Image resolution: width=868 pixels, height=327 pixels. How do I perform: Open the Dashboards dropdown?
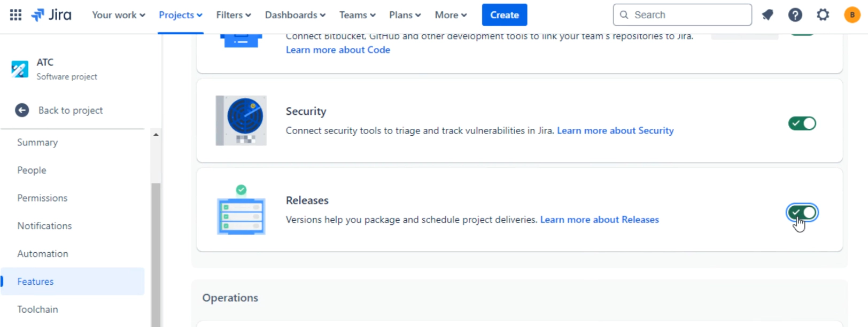coord(295,15)
